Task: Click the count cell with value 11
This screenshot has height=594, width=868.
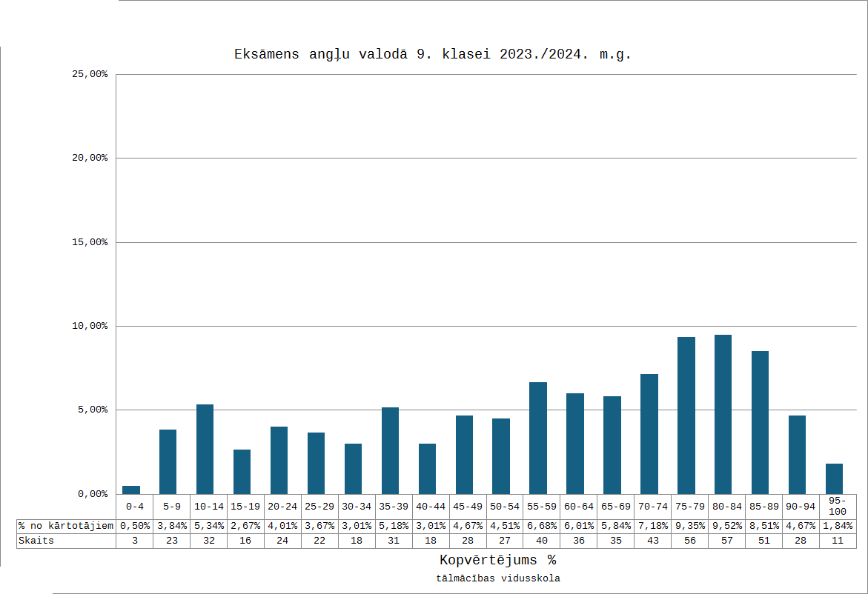Action: click(838, 541)
